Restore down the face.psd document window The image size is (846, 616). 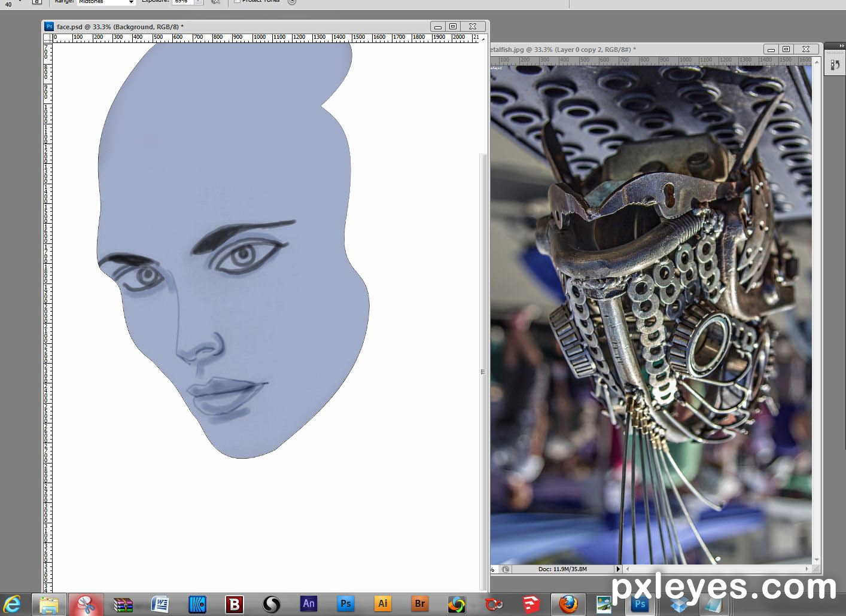(x=453, y=26)
